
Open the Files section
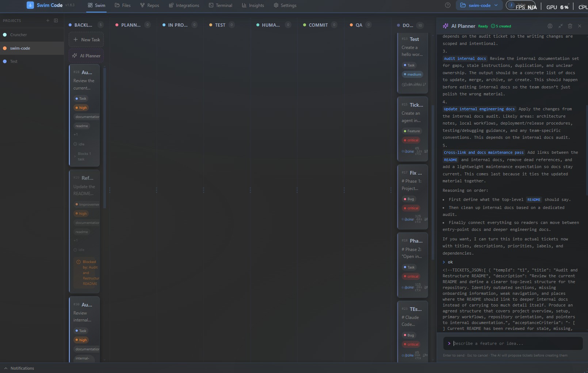(123, 5)
